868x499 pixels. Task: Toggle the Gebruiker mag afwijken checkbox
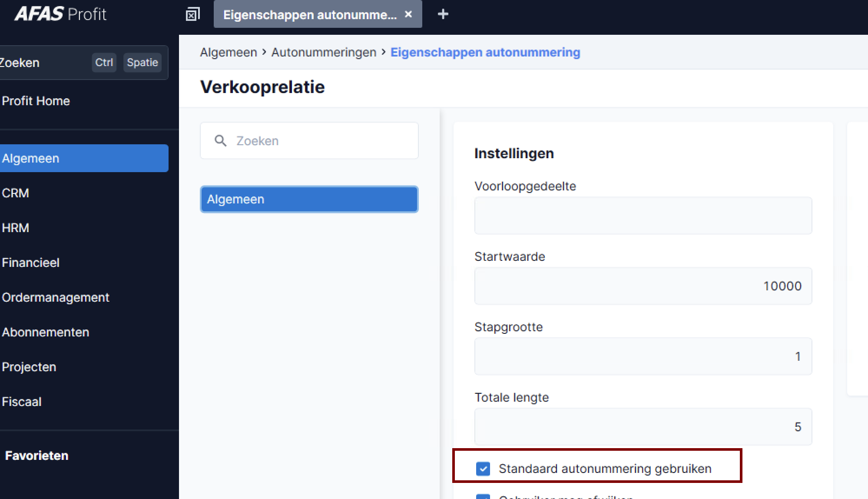click(483, 496)
